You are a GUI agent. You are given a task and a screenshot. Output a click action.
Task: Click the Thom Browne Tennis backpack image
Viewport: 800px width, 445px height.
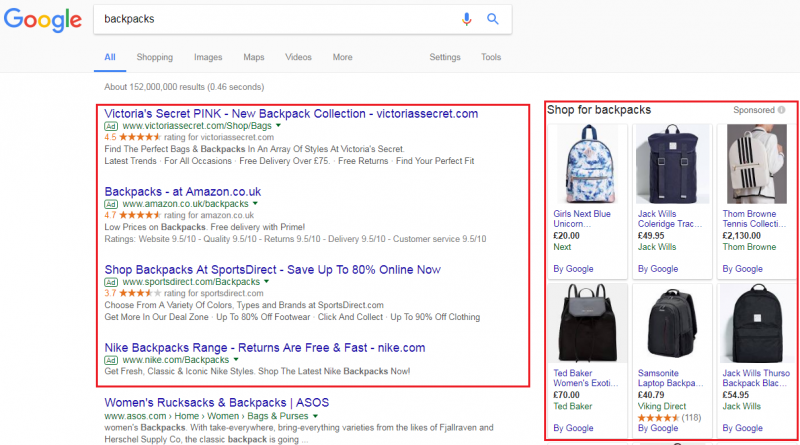click(757, 164)
